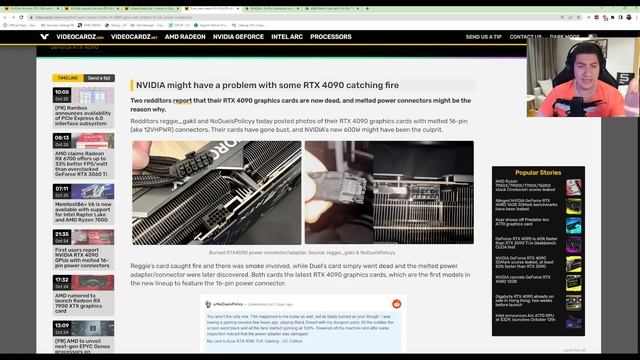The height and width of the screenshot is (360, 640).
Task: Select the Timeline tab in sidebar
Action: [68, 78]
